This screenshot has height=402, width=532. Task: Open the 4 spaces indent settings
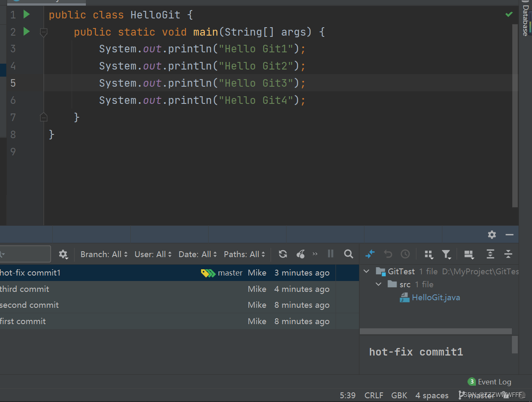[x=432, y=395]
